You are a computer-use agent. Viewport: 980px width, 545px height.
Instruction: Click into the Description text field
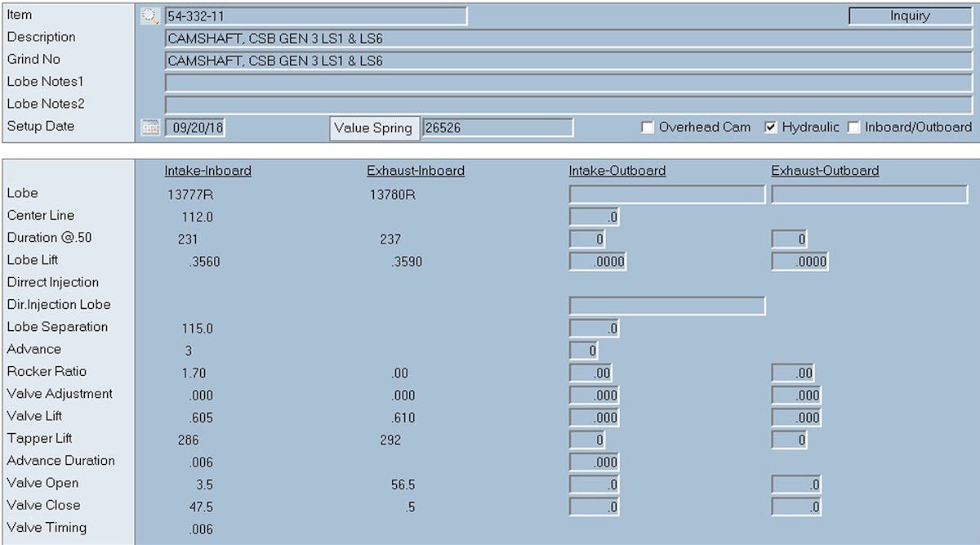point(568,38)
